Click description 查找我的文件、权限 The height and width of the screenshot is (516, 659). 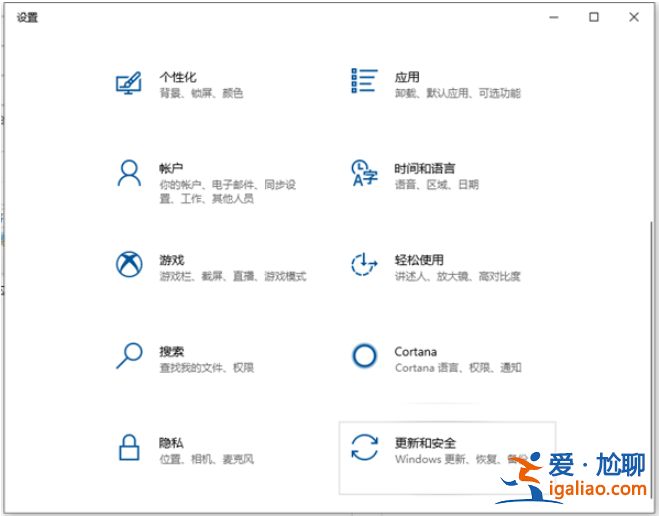tap(206, 368)
